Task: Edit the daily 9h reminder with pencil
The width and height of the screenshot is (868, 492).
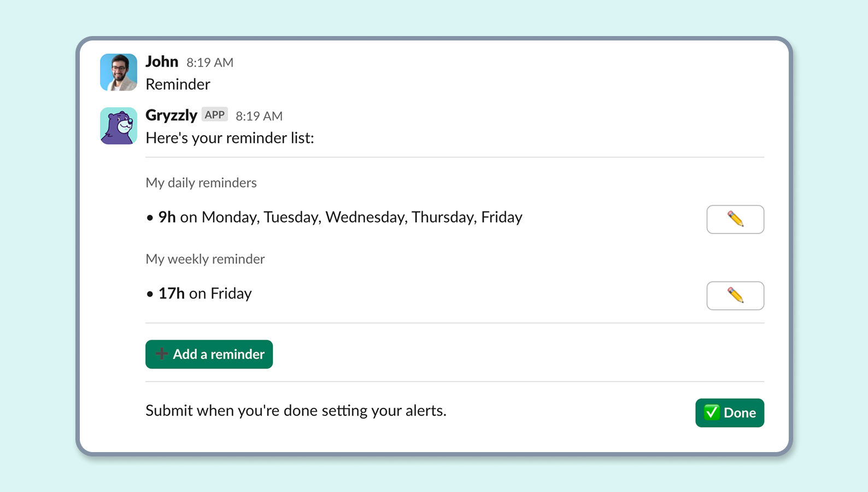Action: pos(735,219)
